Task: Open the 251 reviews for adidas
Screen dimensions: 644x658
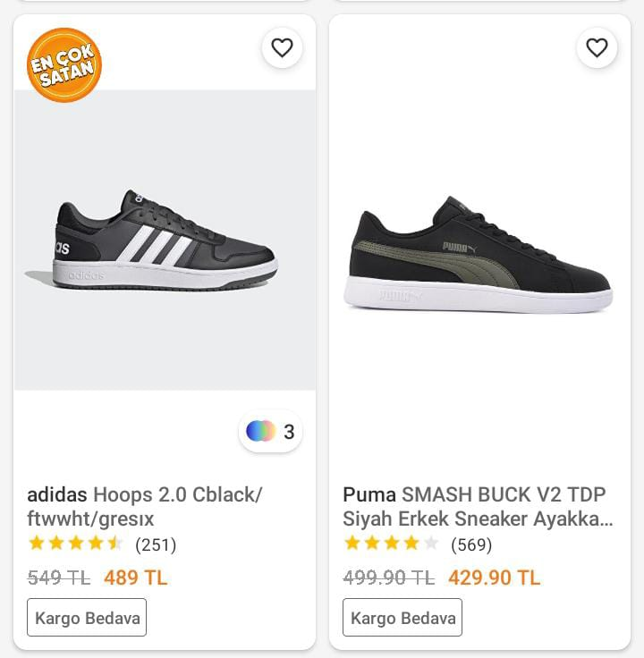Action: coord(156,544)
